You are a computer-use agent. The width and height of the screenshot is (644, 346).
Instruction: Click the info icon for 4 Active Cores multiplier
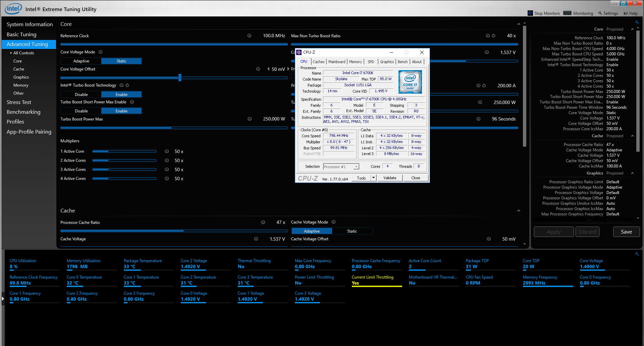(x=167, y=179)
